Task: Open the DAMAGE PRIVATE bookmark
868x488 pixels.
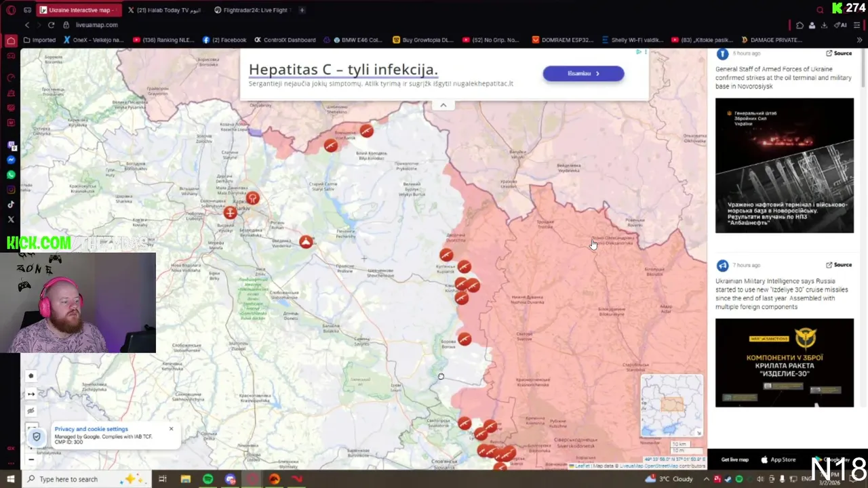Action: (771, 40)
